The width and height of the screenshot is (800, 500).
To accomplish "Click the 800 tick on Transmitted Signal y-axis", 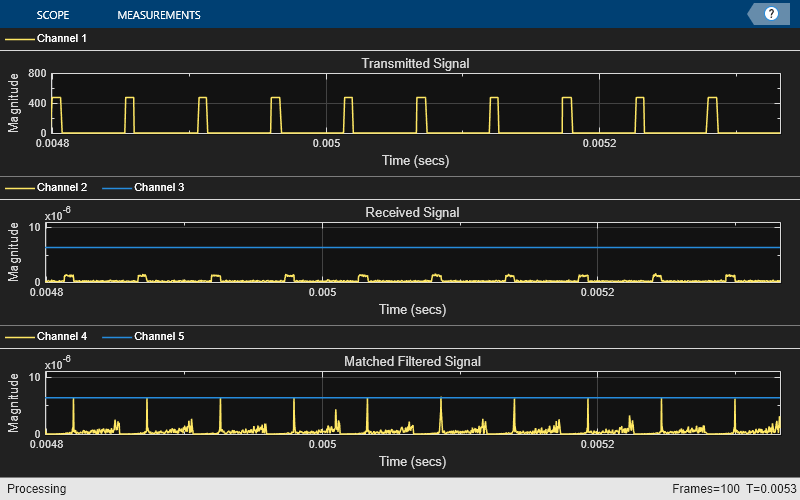I will tap(37, 74).
